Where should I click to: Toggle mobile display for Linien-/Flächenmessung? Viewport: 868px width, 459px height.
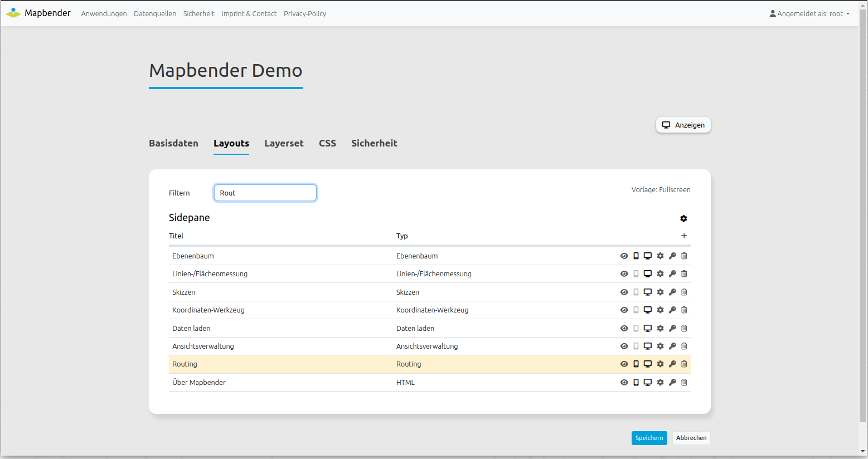pos(636,274)
